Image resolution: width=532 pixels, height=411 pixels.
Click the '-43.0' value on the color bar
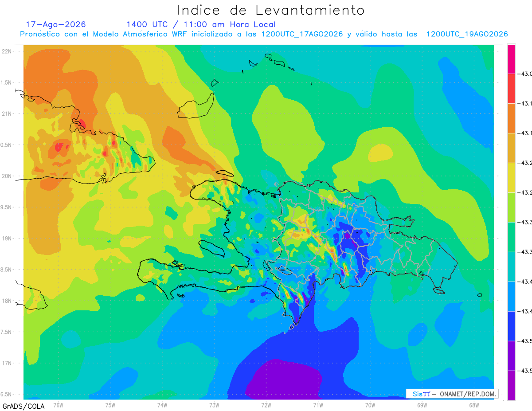[526, 74]
